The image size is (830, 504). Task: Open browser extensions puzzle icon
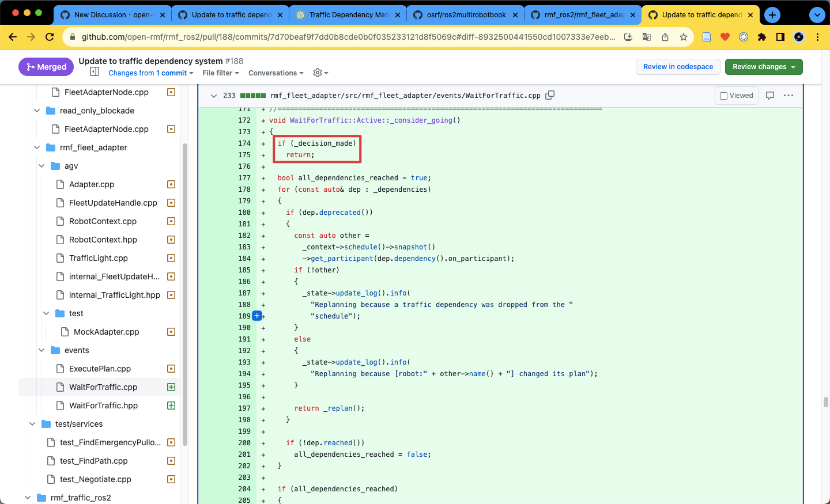(762, 37)
